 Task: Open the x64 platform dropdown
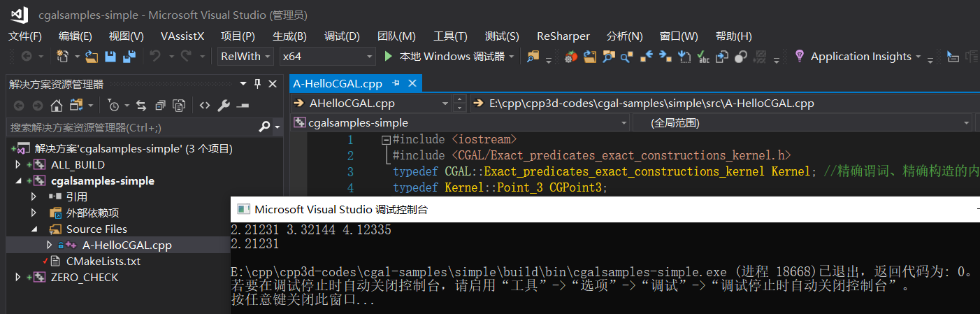[327, 57]
